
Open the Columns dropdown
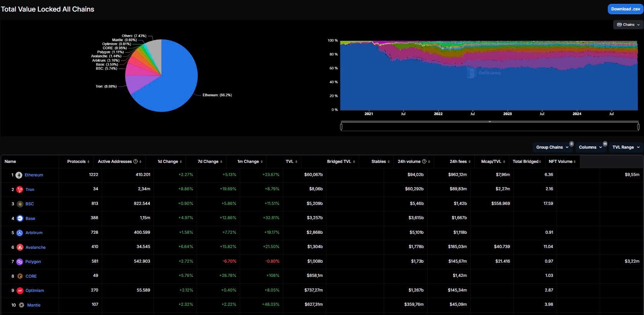590,147
